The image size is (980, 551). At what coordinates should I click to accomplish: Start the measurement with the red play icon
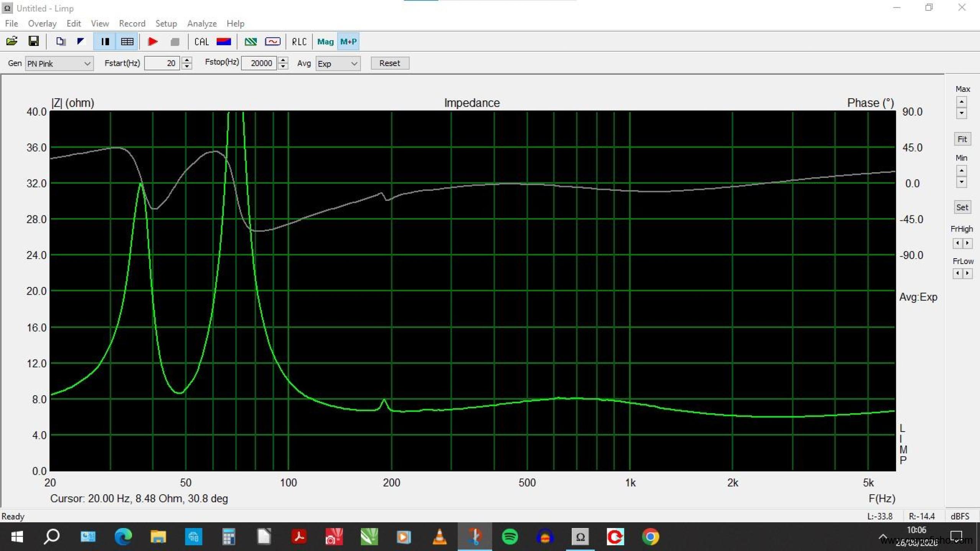[x=153, y=41]
